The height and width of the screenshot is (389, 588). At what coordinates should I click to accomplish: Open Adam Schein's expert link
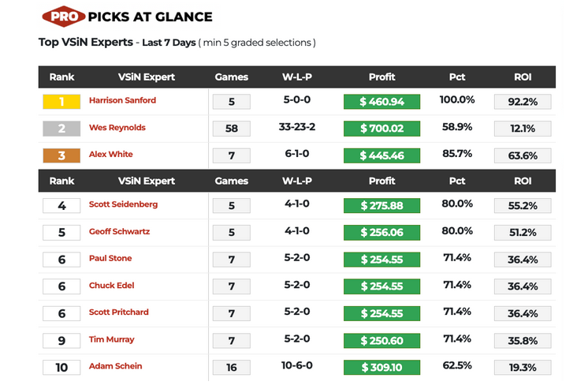pos(116,366)
